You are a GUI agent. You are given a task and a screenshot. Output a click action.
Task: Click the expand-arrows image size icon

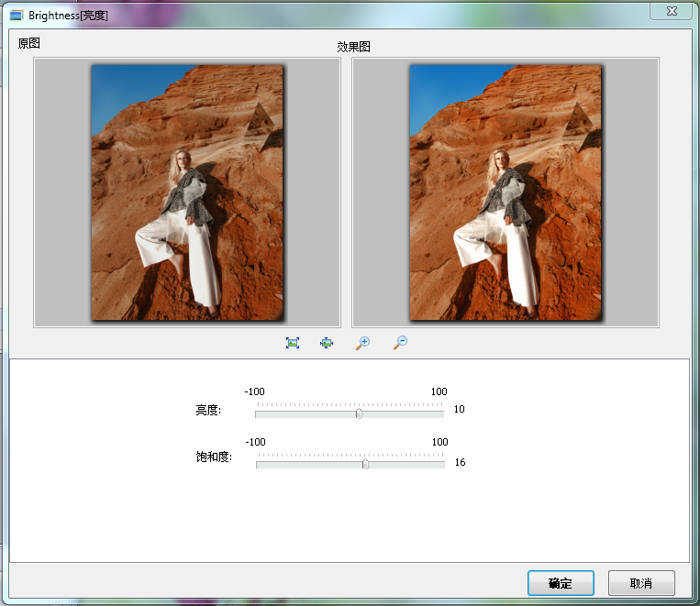[327, 343]
